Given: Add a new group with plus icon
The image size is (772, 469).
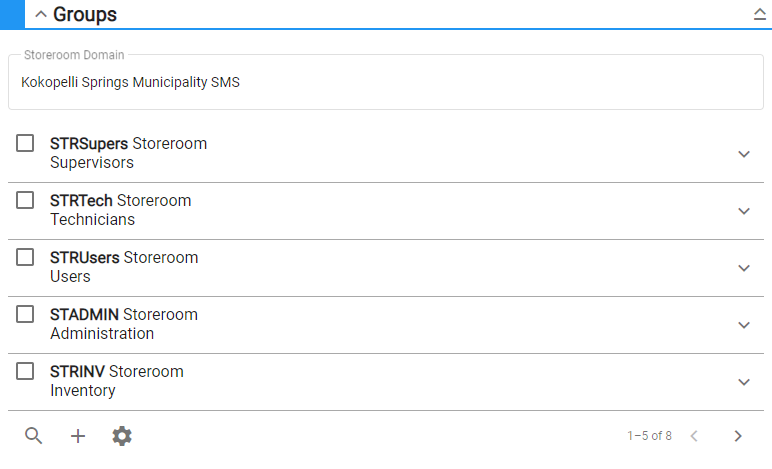Looking at the screenshot, I should [78, 436].
